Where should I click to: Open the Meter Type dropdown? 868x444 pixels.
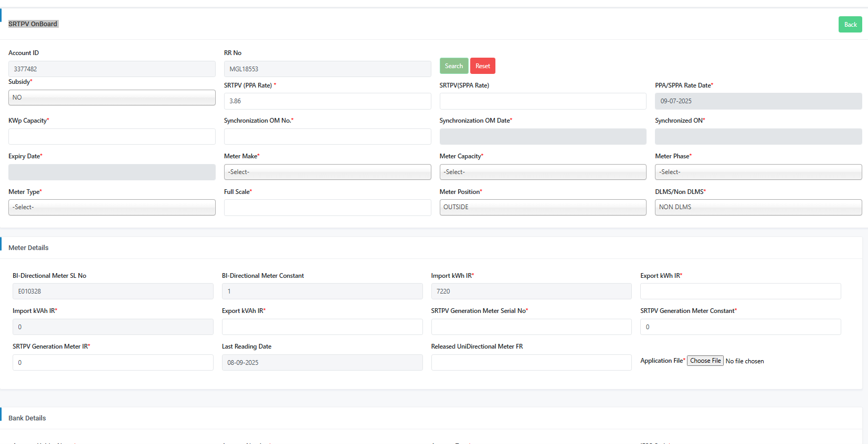[x=112, y=207]
